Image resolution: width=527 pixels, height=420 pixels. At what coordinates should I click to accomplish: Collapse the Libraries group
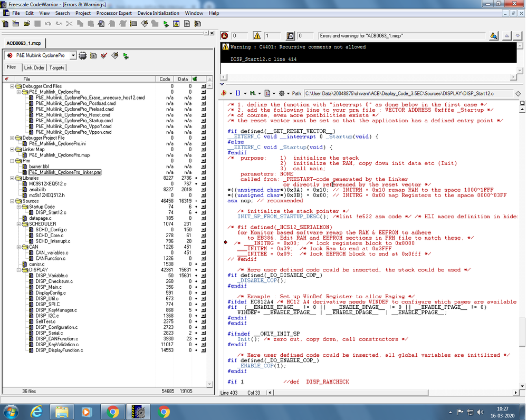[12, 178]
